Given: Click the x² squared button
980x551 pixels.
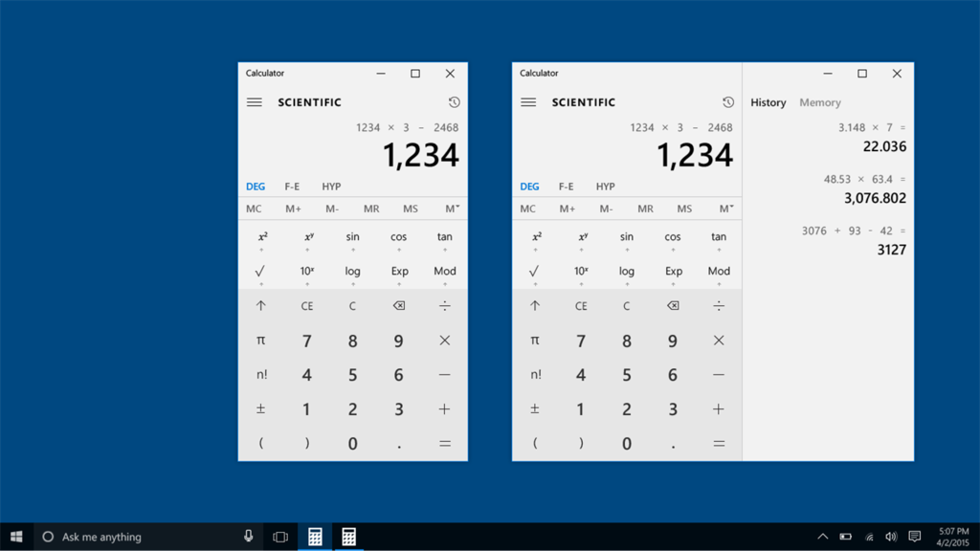Looking at the screenshot, I should pos(261,236).
